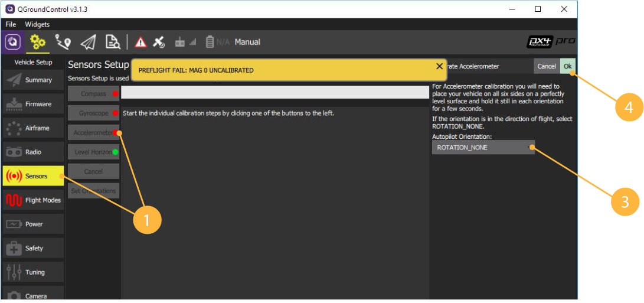Open the Firmware setup page

click(x=33, y=104)
